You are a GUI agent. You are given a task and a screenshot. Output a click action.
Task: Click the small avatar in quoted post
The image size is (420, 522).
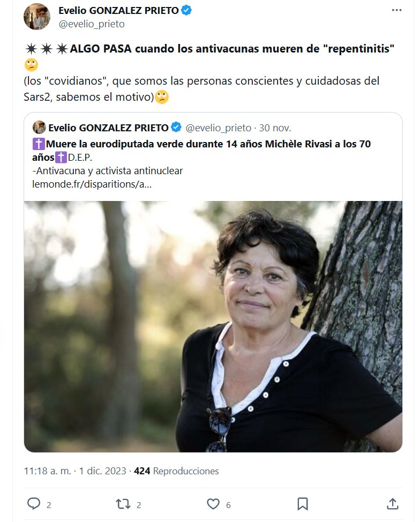point(39,128)
